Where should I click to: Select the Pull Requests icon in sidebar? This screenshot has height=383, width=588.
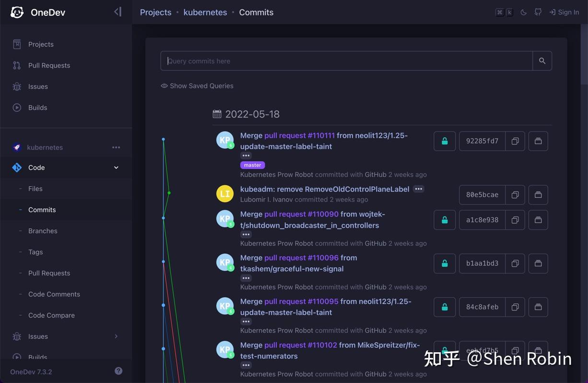(x=17, y=65)
